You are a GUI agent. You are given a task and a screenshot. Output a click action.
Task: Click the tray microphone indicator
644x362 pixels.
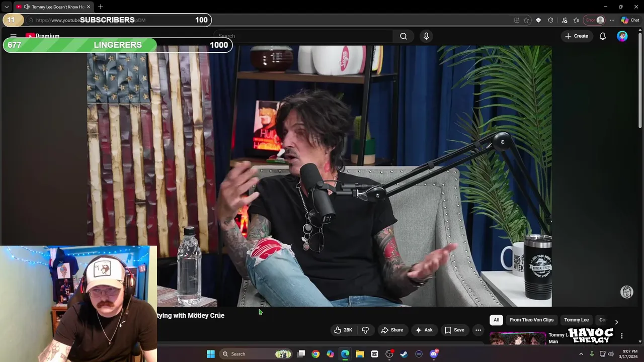(592, 354)
